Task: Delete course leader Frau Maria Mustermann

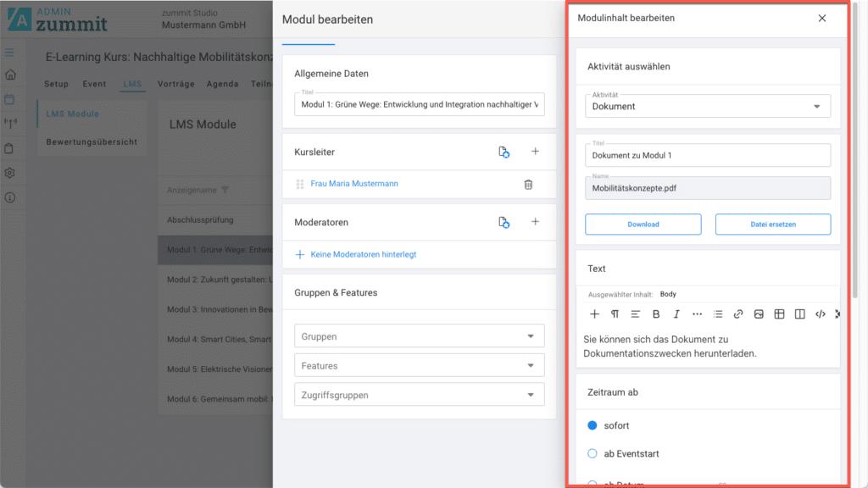Action: coord(528,184)
